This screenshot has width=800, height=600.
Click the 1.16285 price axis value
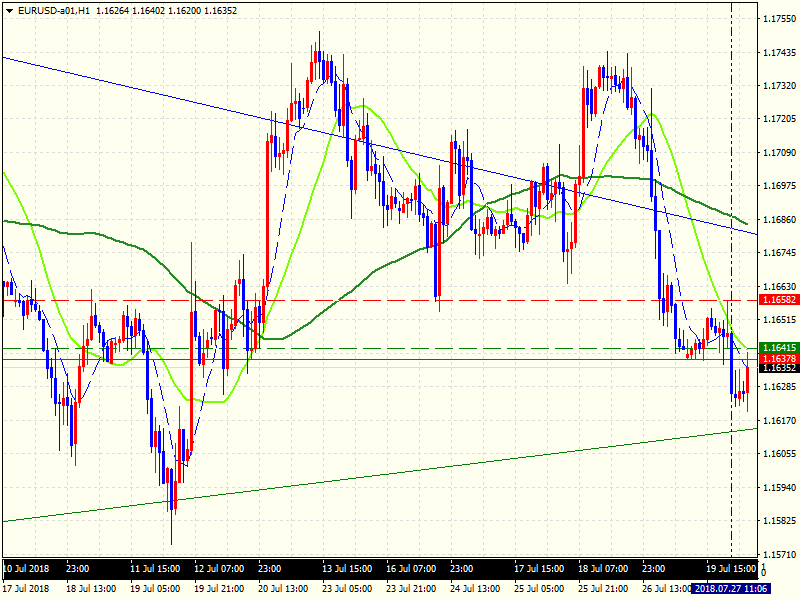coord(779,387)
